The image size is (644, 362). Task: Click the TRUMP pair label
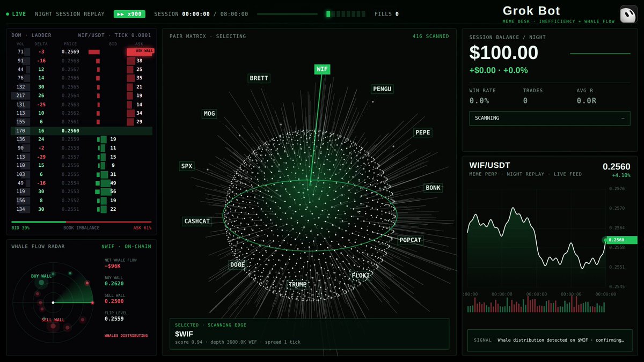pyautogui.click(x=297, y=285)
